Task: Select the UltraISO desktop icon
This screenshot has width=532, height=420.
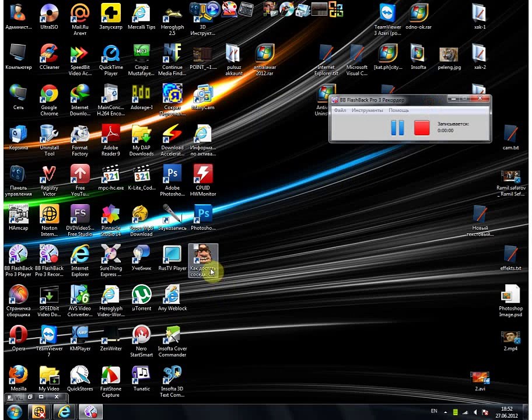Action: point(49,17)
